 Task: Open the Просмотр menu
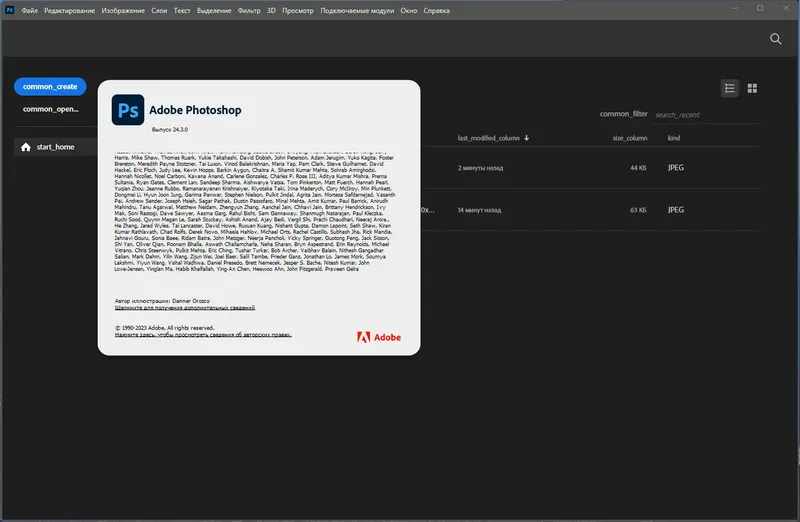[x=298, y=10]
